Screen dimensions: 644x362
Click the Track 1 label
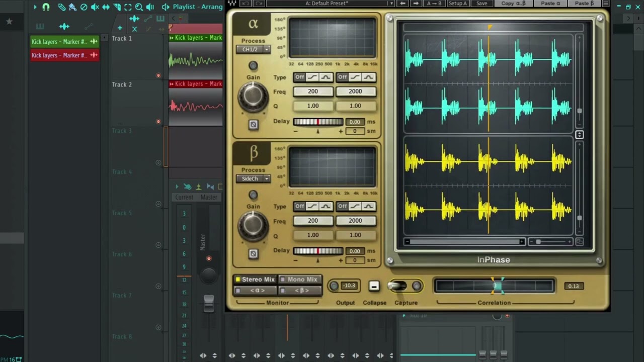pyautogui.click(x=122, y=38)
